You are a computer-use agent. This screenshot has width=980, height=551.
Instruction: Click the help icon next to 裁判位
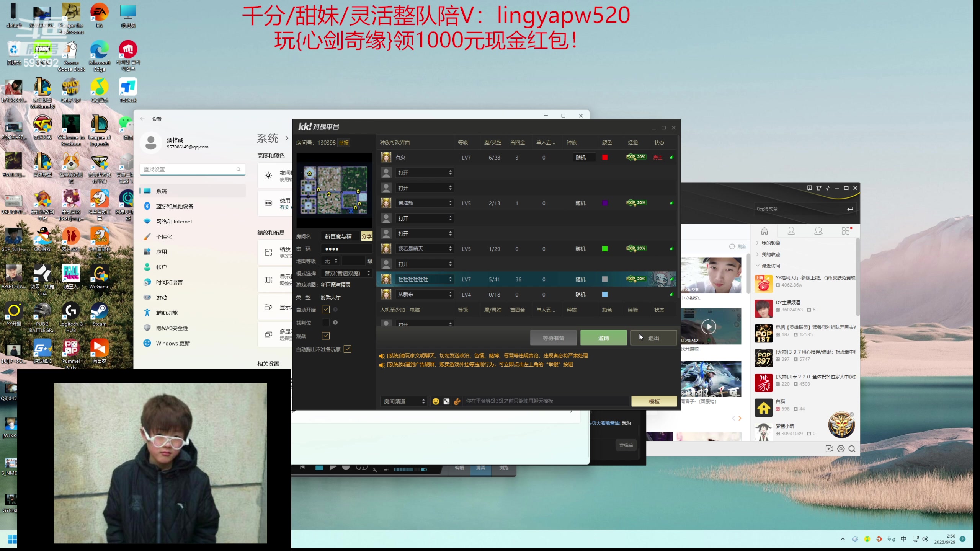[335, 323]
